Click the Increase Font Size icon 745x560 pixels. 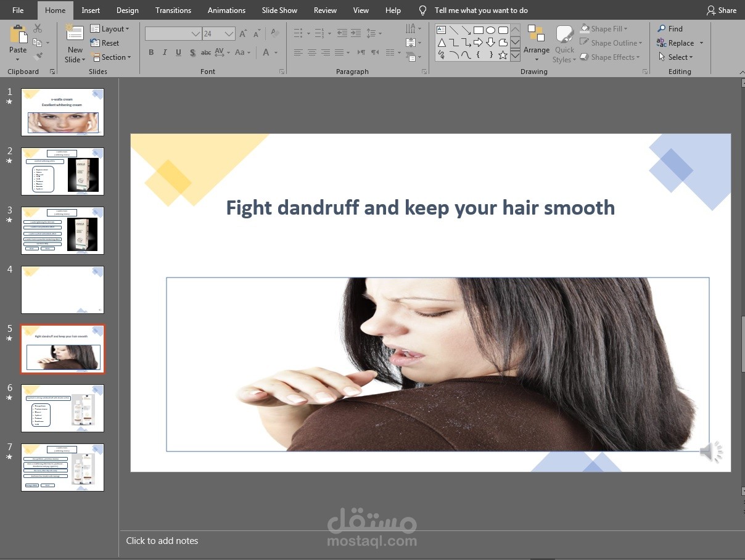pos(243,34)
